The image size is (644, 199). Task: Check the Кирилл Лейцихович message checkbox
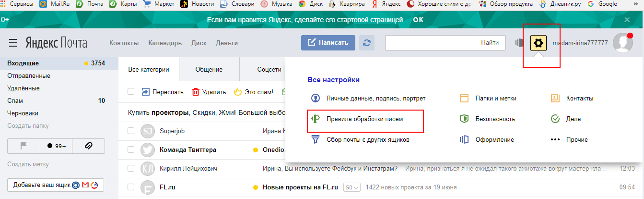tap(131, 168)
